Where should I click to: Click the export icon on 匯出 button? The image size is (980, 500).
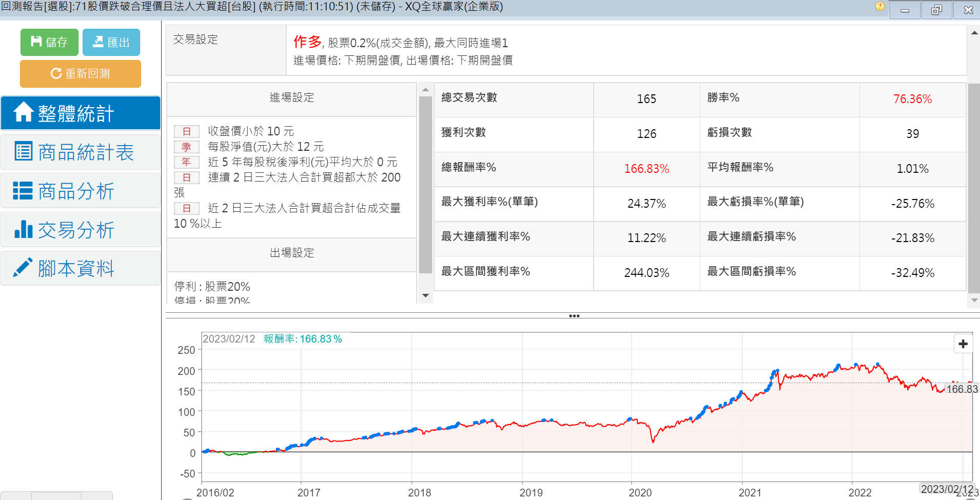tap(98, 42)
